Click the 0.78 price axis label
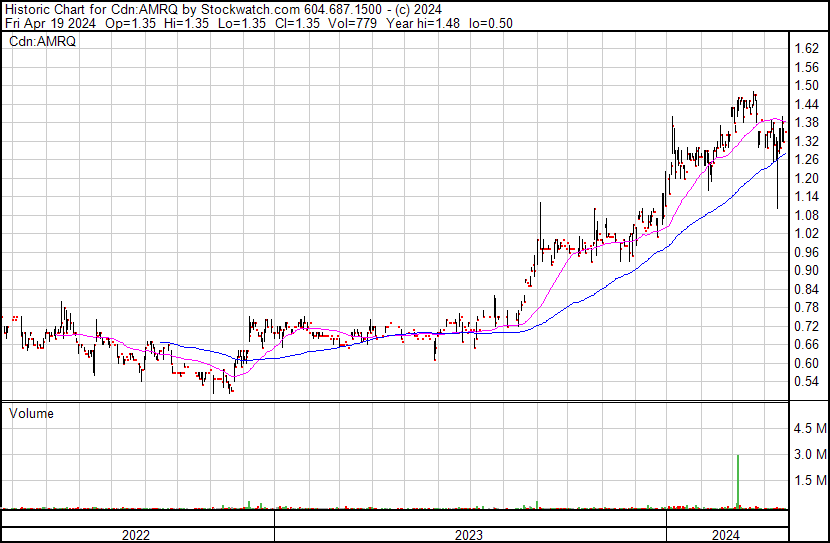 click(x=806, y=307)
